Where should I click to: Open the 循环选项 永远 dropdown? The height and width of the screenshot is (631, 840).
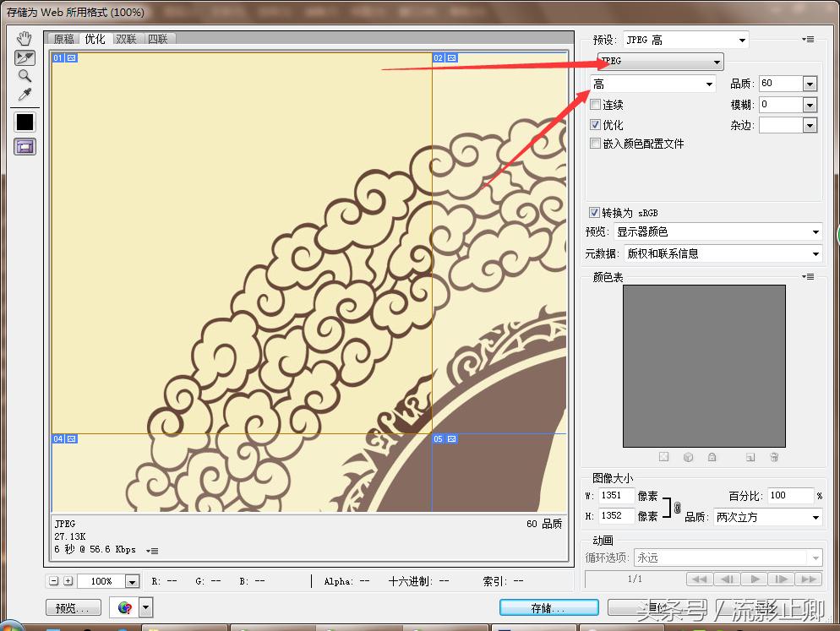pos(728,558)
